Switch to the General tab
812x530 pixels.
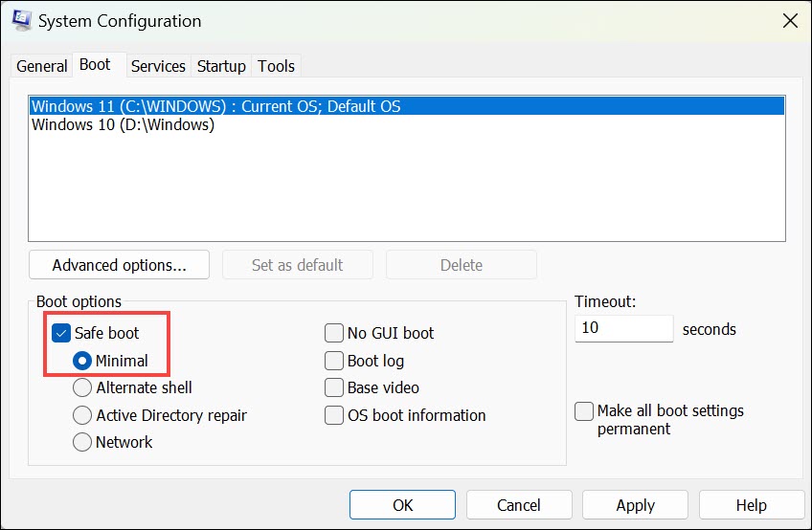click(x=42, y=66)
